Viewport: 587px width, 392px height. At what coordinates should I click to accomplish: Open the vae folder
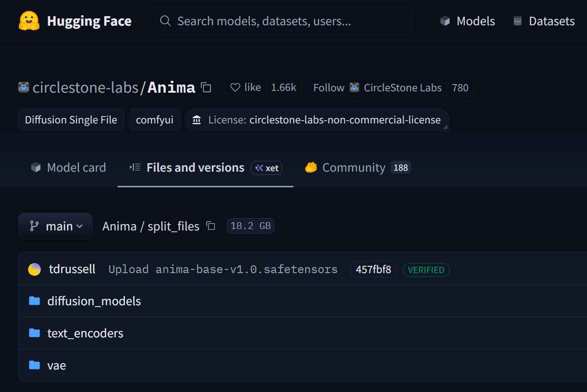(x=56, y=365)
